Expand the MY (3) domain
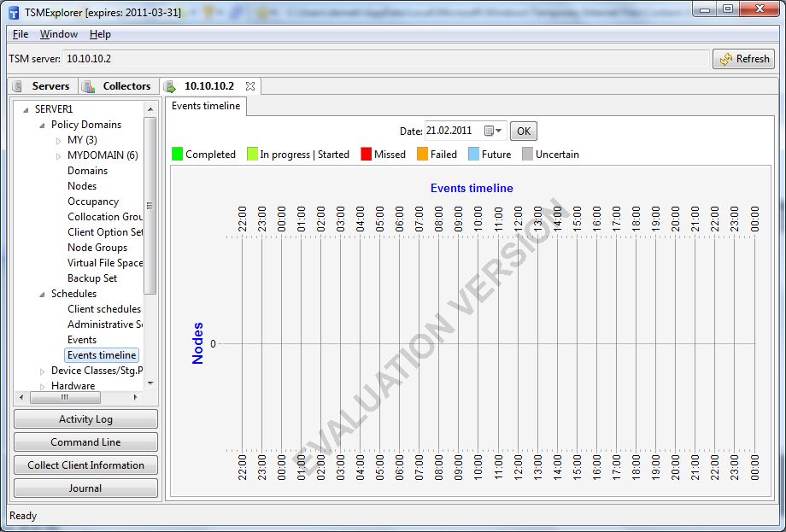Viewport: 786px width, 532px height. 58,141
